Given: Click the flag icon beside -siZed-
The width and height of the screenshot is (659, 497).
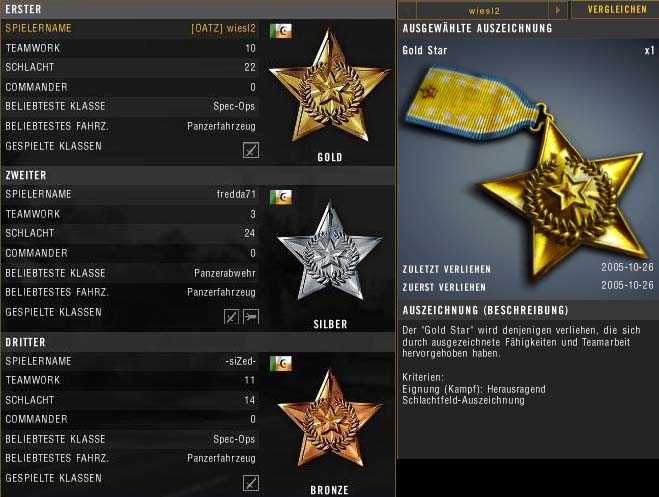Looking at the screenshot, I should 281,363.
